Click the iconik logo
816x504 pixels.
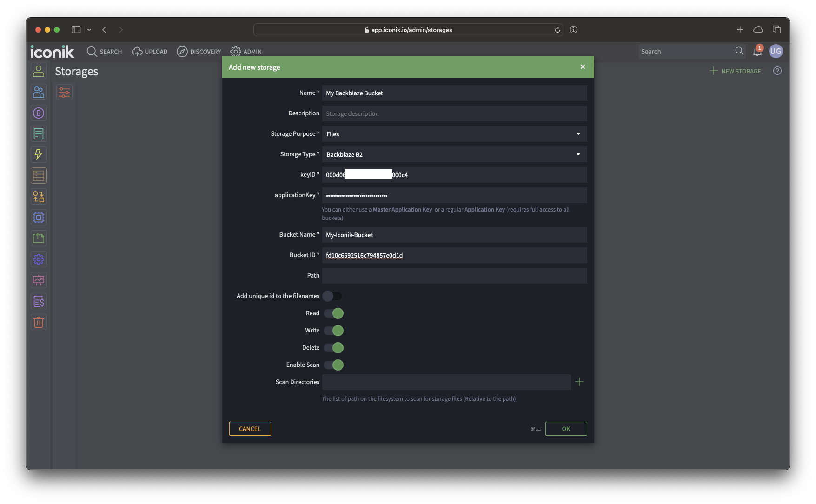52,52
